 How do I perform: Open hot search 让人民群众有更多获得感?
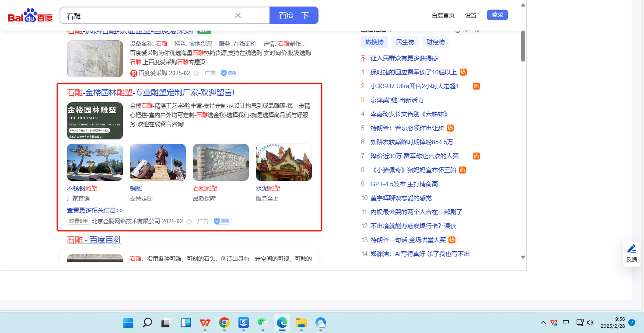(404, 58)
